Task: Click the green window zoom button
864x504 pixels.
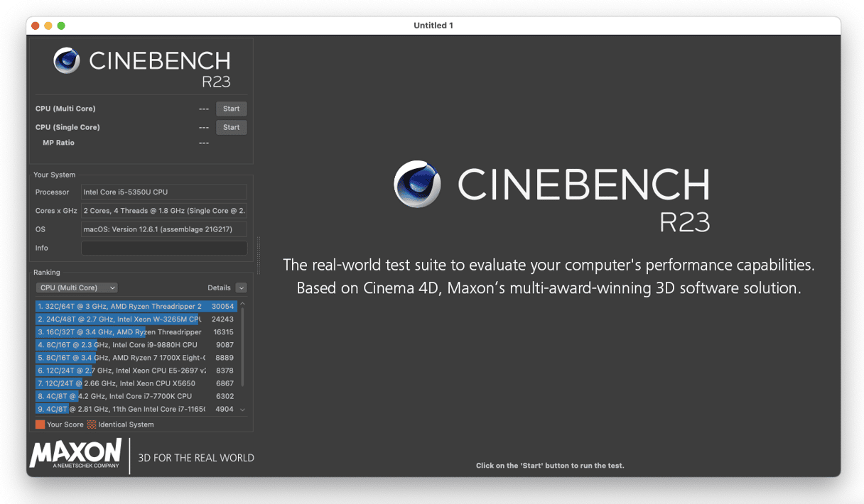Action: click(x=61, y=26)
